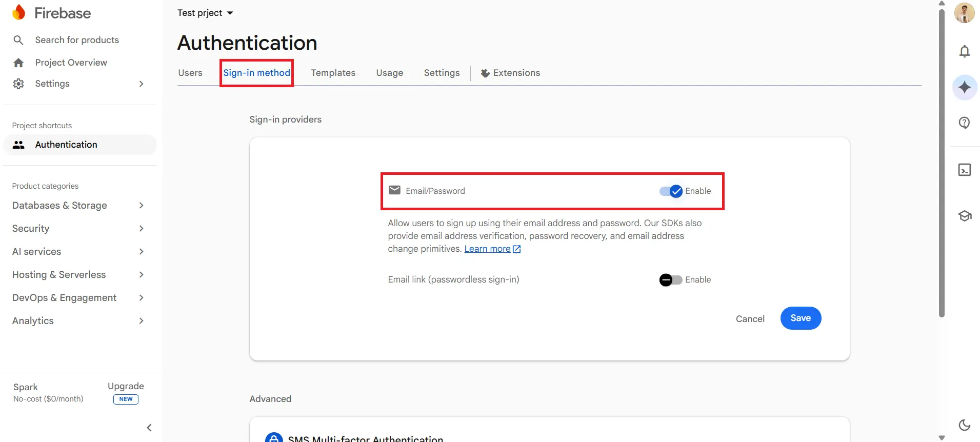
Task: Open the Cloud Shell terminal icon
Action: [965, 170]
